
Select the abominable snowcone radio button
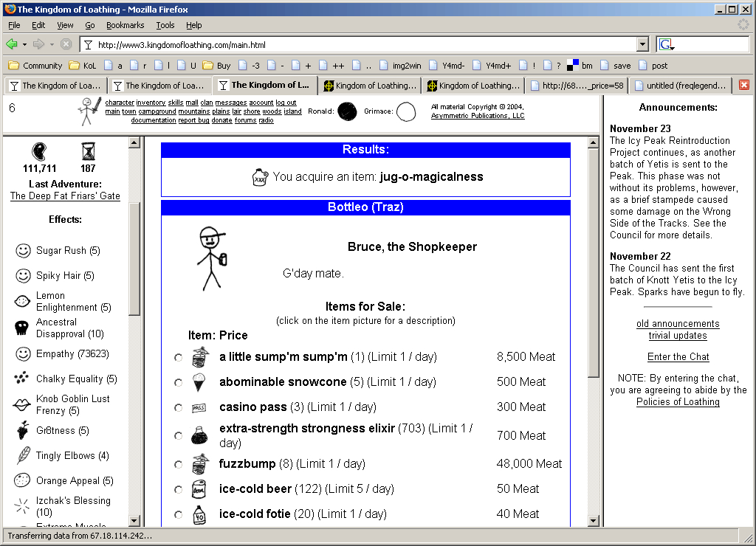[x=179, y=383]
